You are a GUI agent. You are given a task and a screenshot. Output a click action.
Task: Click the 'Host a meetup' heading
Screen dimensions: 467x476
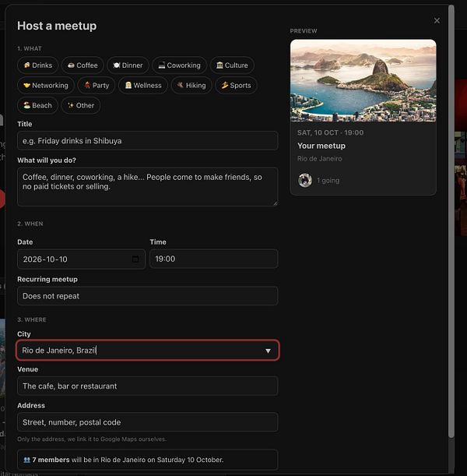(x=57, y=26)
